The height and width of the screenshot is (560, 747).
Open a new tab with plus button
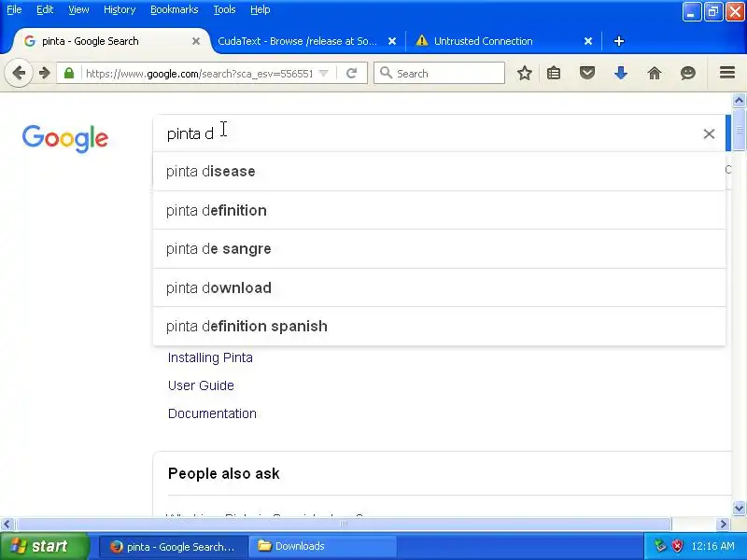click(x=619, y=41)
